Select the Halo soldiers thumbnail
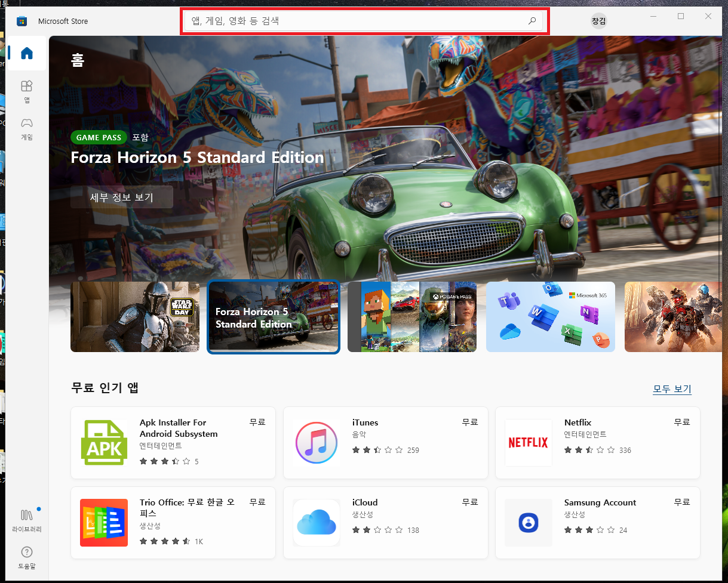Image resolution: width=728 pixels, height=583 pixels. (673, 317)
